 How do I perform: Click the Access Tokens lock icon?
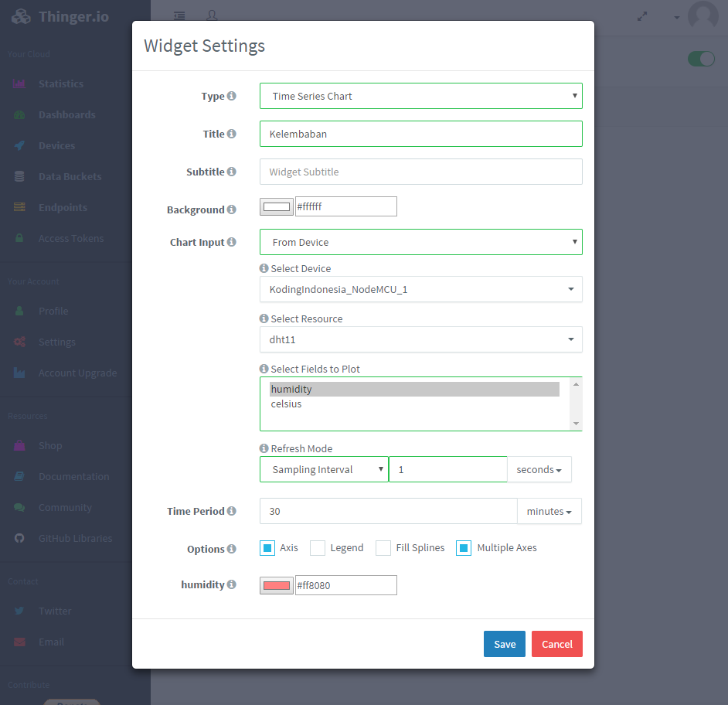tap(19, 238)
